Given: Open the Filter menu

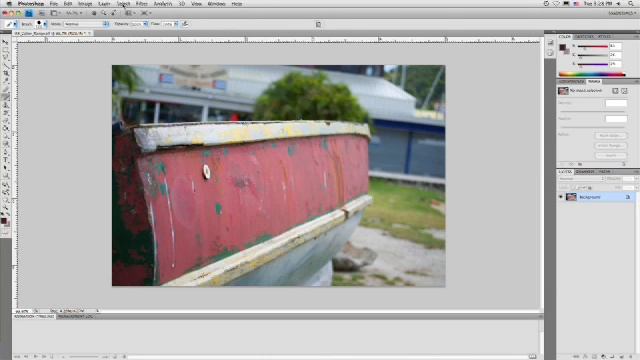Looking at the screenshot, I should click(x=141, y=4).
